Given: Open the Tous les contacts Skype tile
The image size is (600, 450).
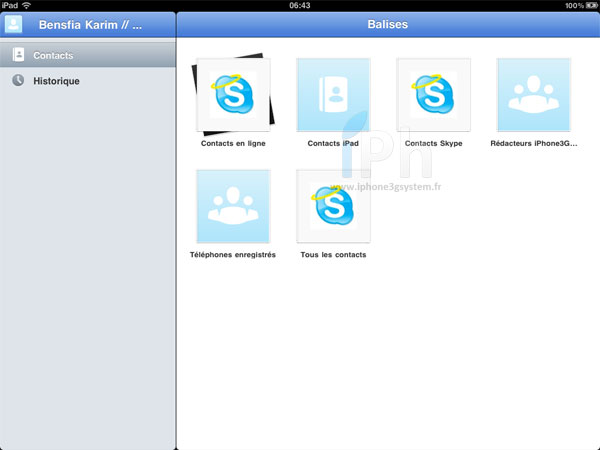Looking at the screenshot, I should [x=333, y=206].
